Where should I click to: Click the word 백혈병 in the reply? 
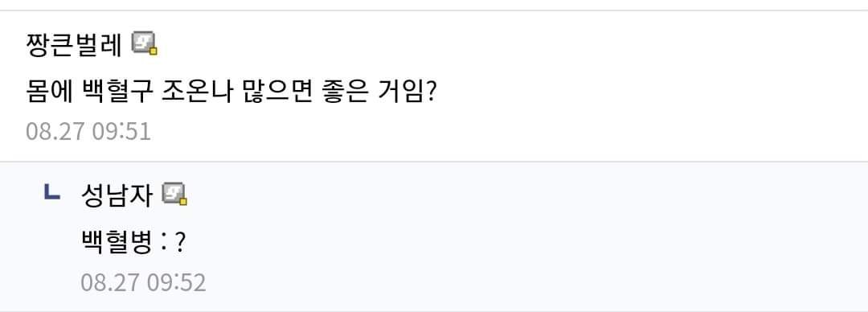pos(117,243)
